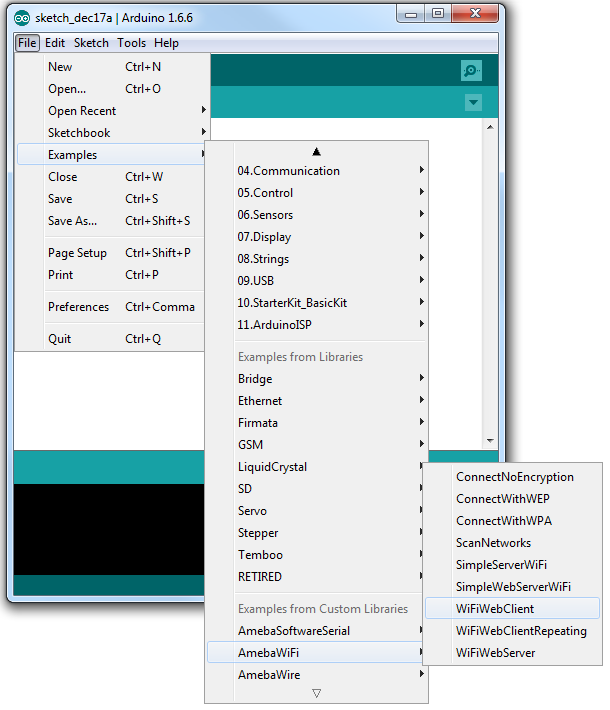Expand Sketchbook submenu
Screen dimensions: 610x710
tap(111, 133)
